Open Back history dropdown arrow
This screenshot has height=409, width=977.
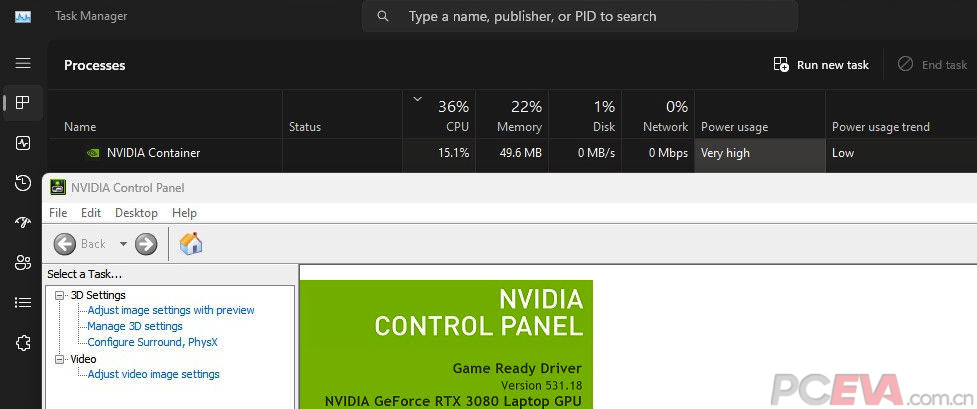point(123,244)
